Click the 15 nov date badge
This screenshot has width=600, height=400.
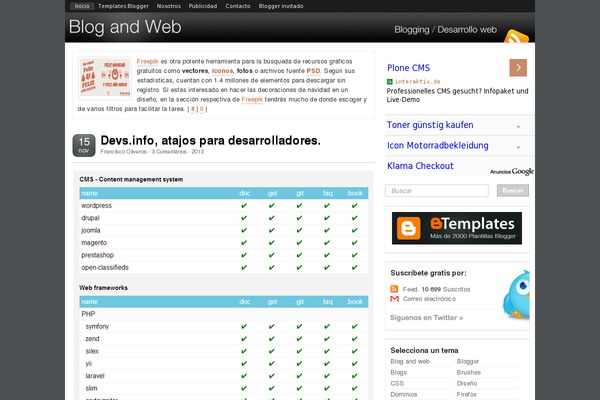click(84, 145)
